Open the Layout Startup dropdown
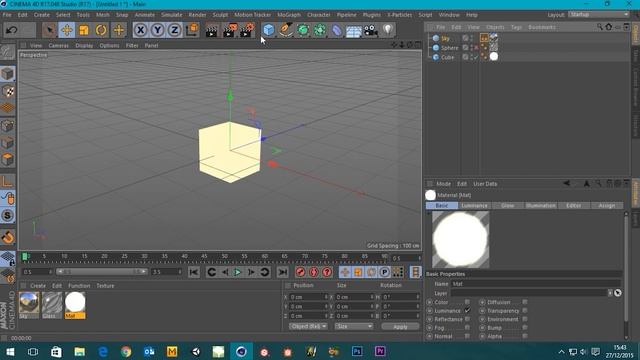Screen dimensions: 640x360 [599, 14]
